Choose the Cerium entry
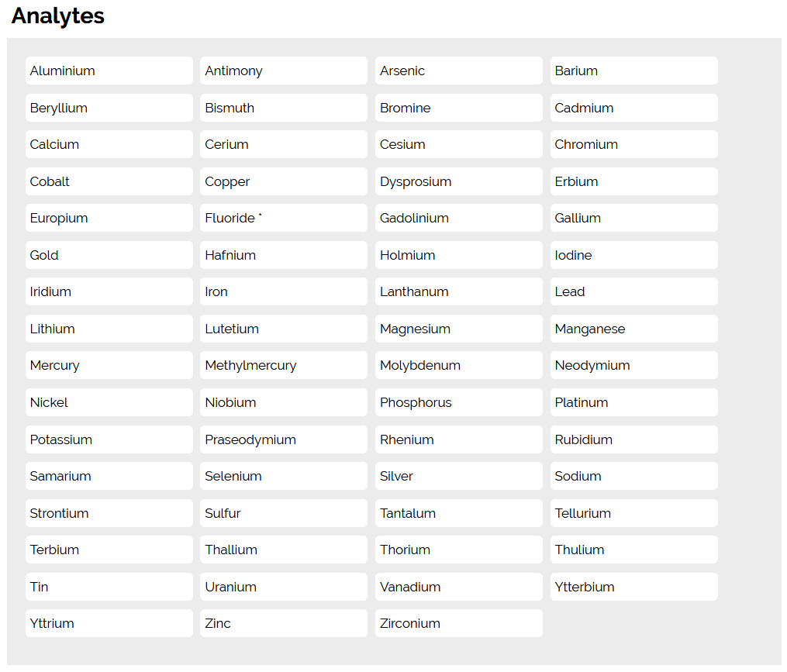Image resolution: width=787 pixels, height=672 pixels. [284, 144]
